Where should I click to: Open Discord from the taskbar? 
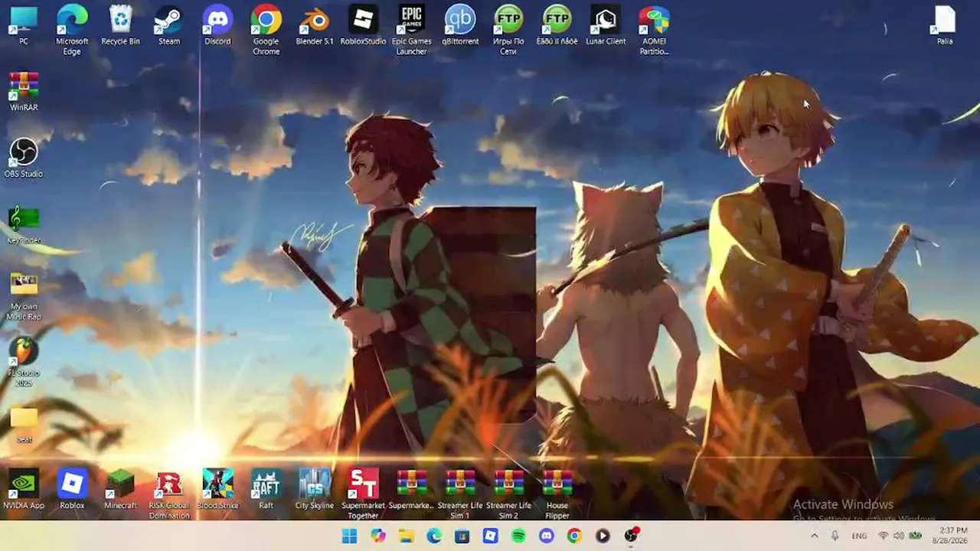(x=547, y=536)
